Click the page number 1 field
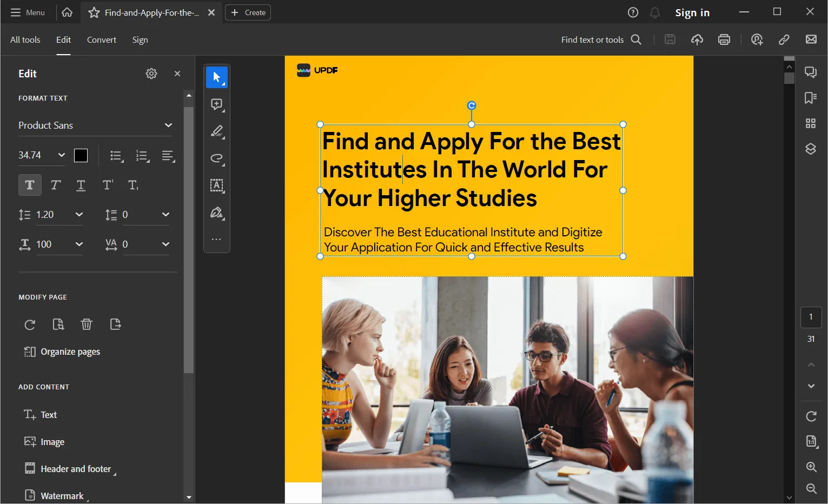This screenshot has width=828, height=504. [810, 317]
